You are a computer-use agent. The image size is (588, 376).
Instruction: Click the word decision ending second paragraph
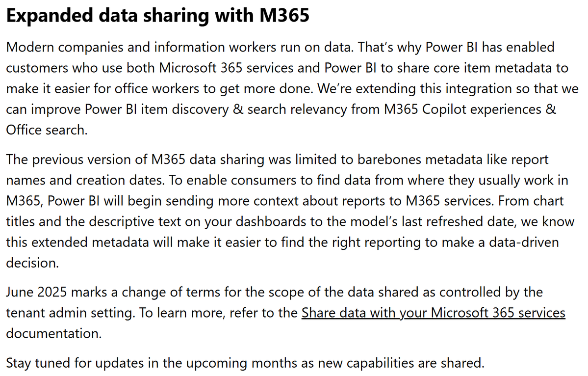pos(32,263)
